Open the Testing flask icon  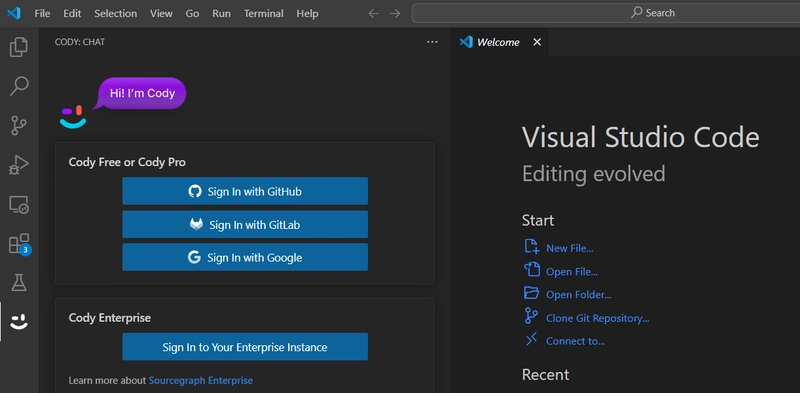point(19,282)
